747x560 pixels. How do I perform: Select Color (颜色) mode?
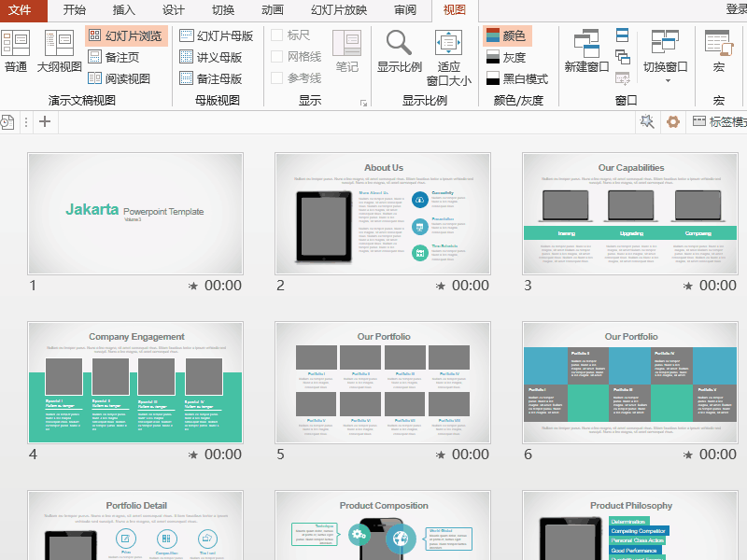click(506, 35)
